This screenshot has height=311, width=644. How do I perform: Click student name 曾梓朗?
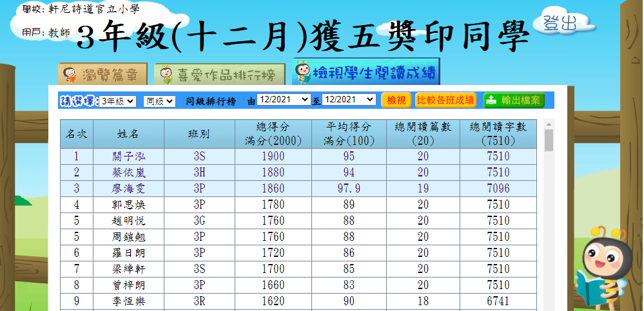pos(128,285)
